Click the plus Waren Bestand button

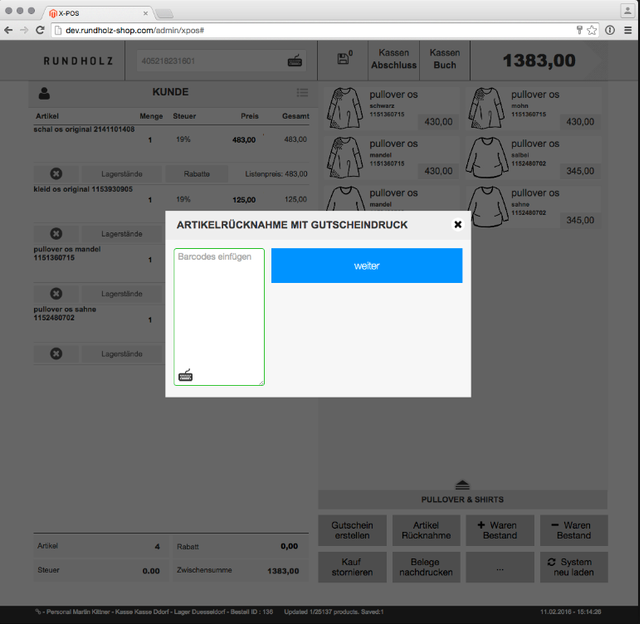(x=498, y=530)
